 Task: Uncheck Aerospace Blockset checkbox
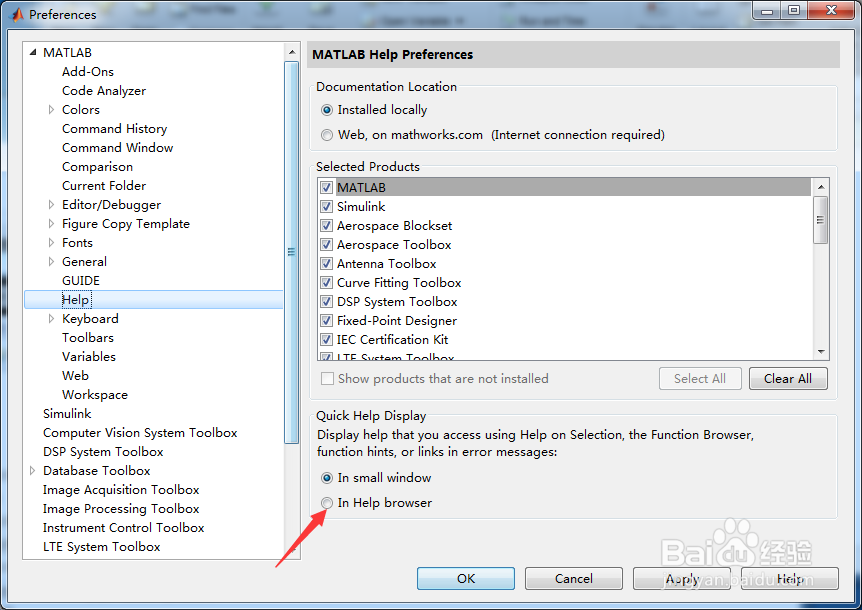point(327,226)
